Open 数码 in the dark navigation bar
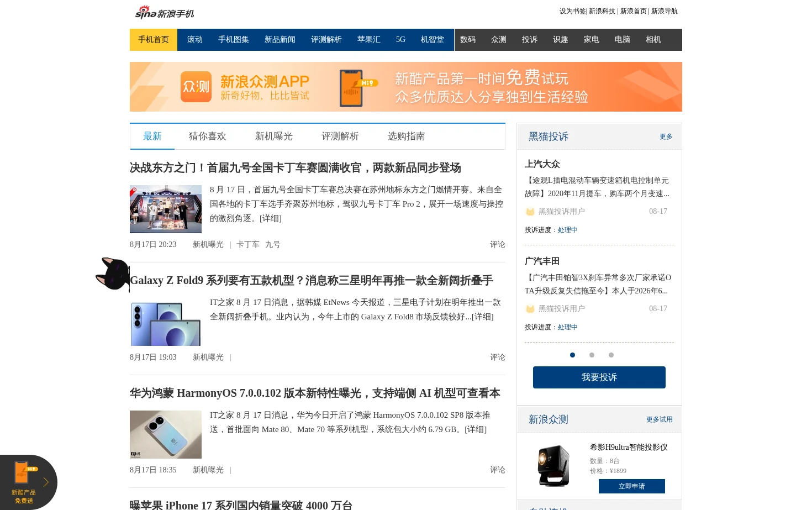 (x=468, y=40)
